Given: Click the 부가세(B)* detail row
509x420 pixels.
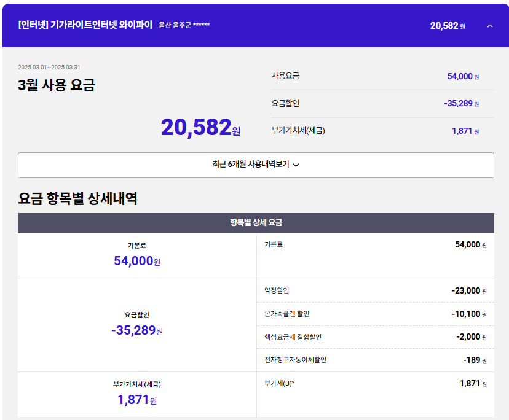Looking at the screenshot, I should tap(375, 383).
